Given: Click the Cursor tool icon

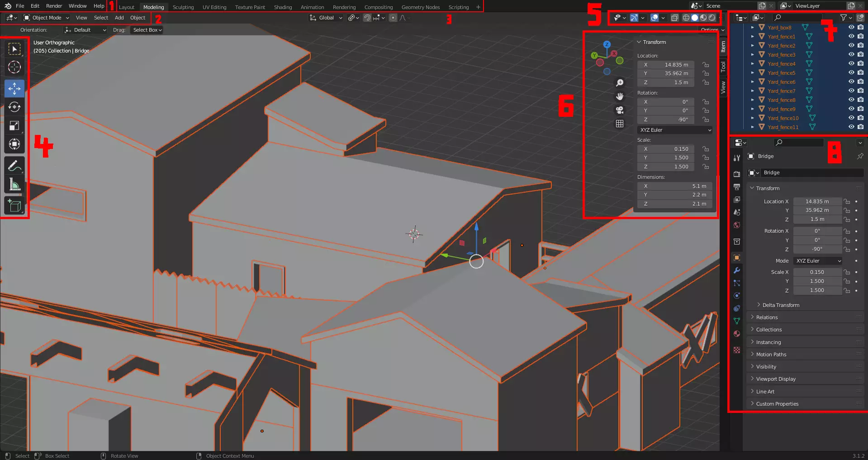Looking at the screenshot, I should tap(14, 67).
